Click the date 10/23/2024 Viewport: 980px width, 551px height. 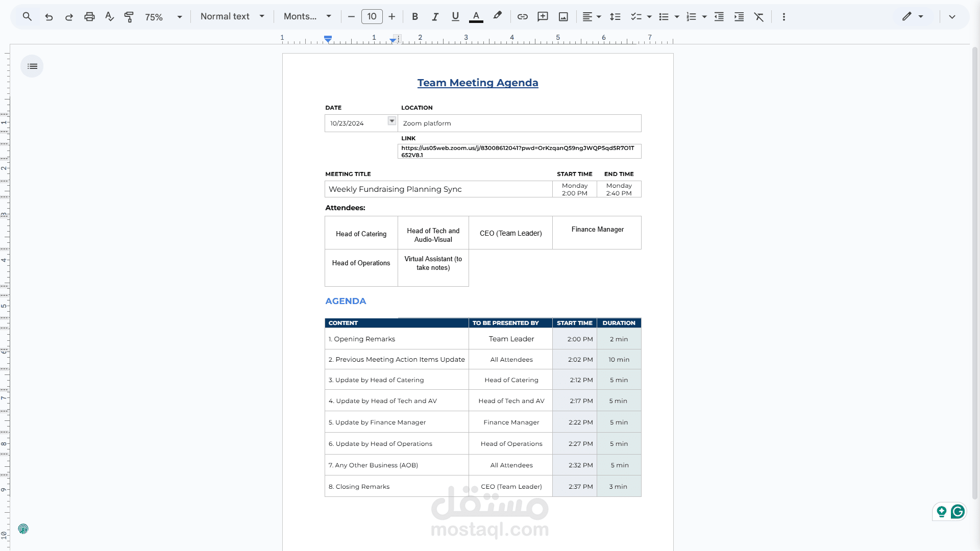pyautogui.click(x=347, y=123)
